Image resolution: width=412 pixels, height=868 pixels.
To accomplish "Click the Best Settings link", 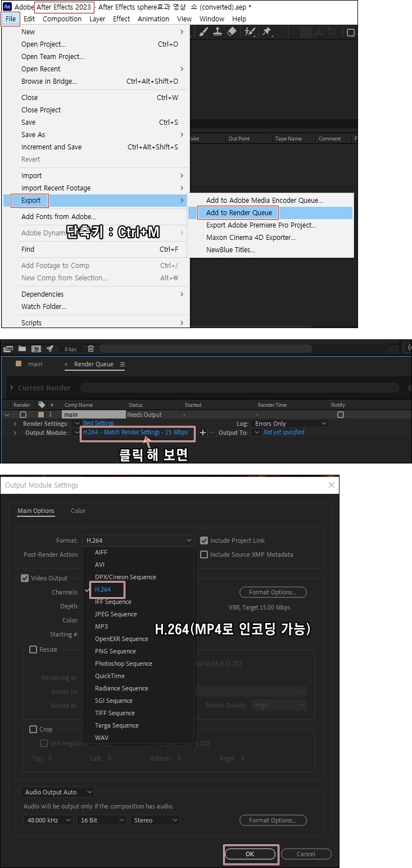I will pyautogui.click(x=98, y=423).
